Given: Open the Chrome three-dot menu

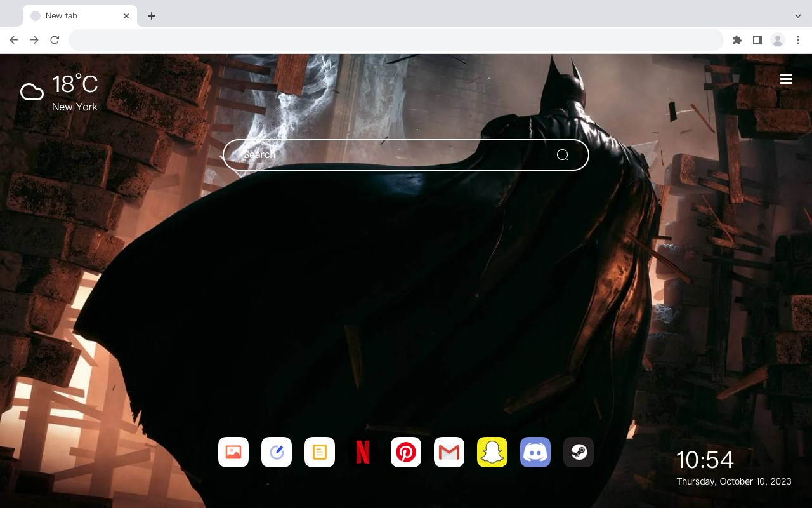Looking at the screenshot, I should (798, 40).
